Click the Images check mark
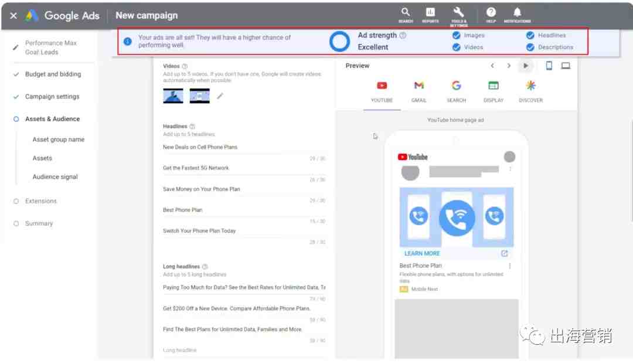This screenshot has height=364, width=633. (456, 36)
